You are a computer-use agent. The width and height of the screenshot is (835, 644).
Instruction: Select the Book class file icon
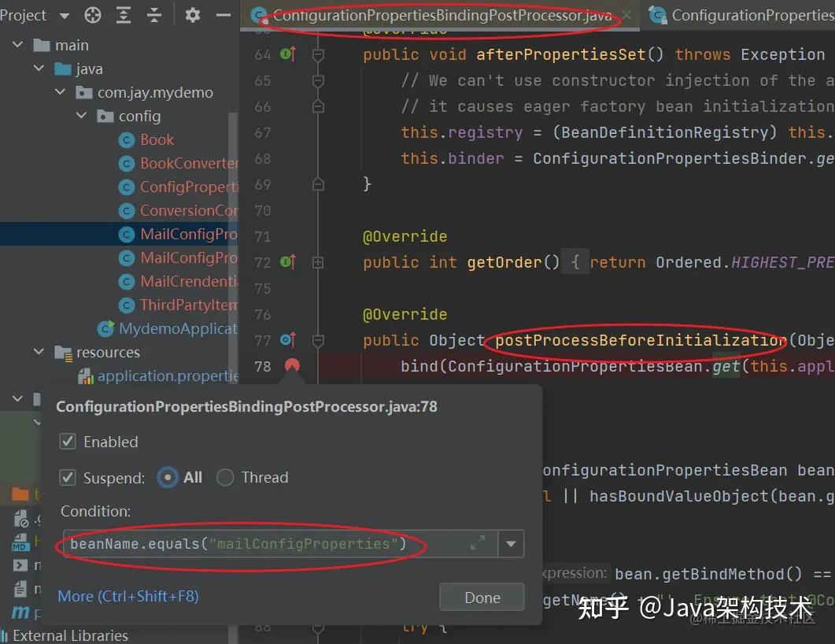[x=128, y=139]
